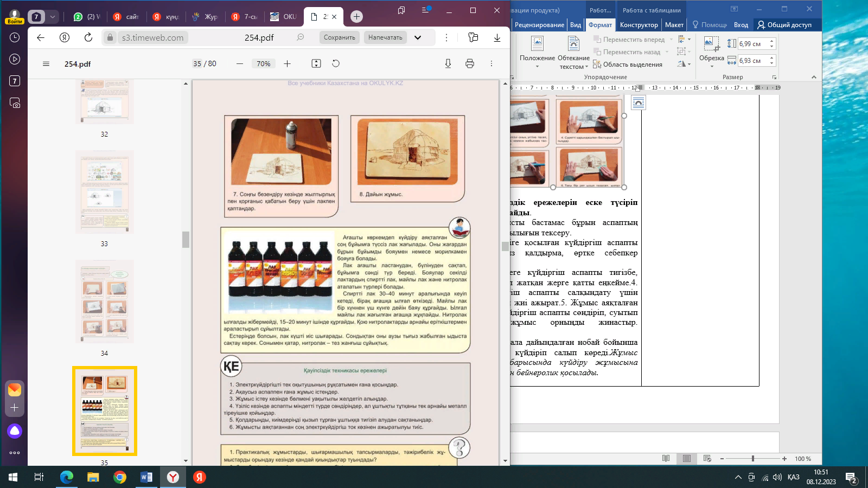Click the Общий доступ share button

click(x=784, y=25)
